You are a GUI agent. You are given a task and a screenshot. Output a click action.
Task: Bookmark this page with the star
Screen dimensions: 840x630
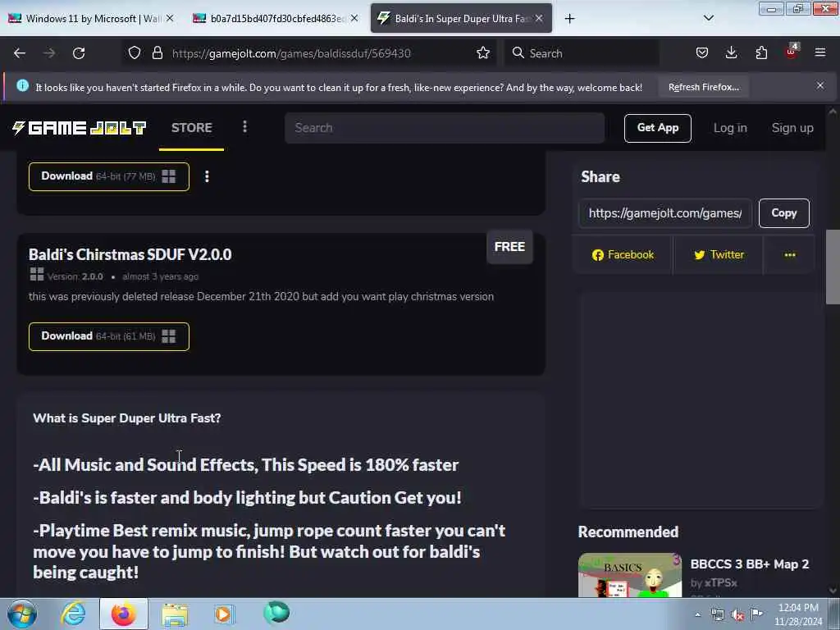coord(482,53)
